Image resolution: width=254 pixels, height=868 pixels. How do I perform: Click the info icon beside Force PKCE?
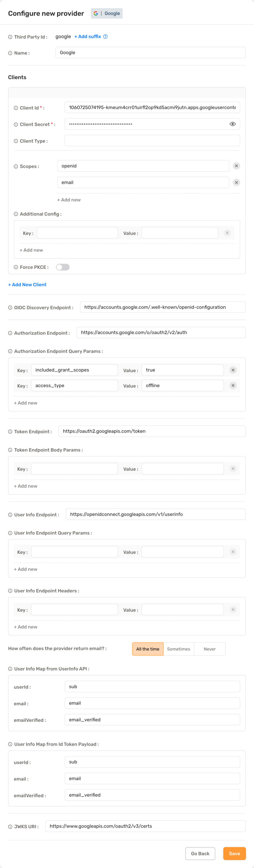15,267
